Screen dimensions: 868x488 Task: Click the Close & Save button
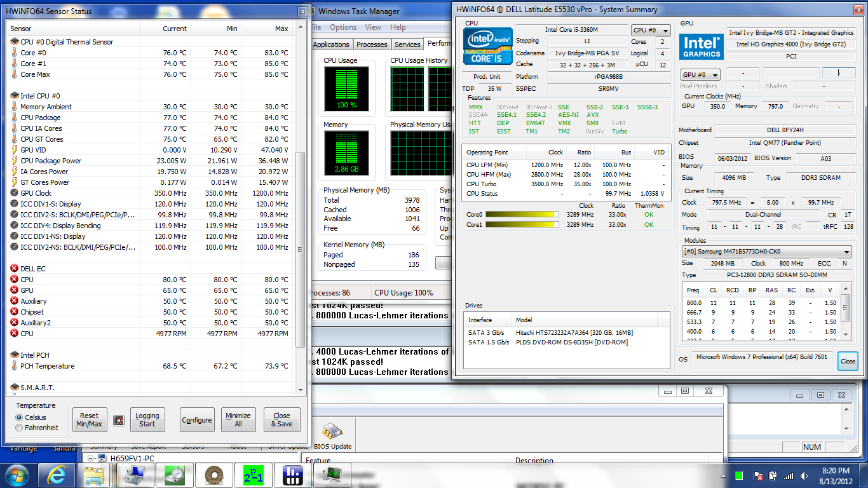pos(281,420)
